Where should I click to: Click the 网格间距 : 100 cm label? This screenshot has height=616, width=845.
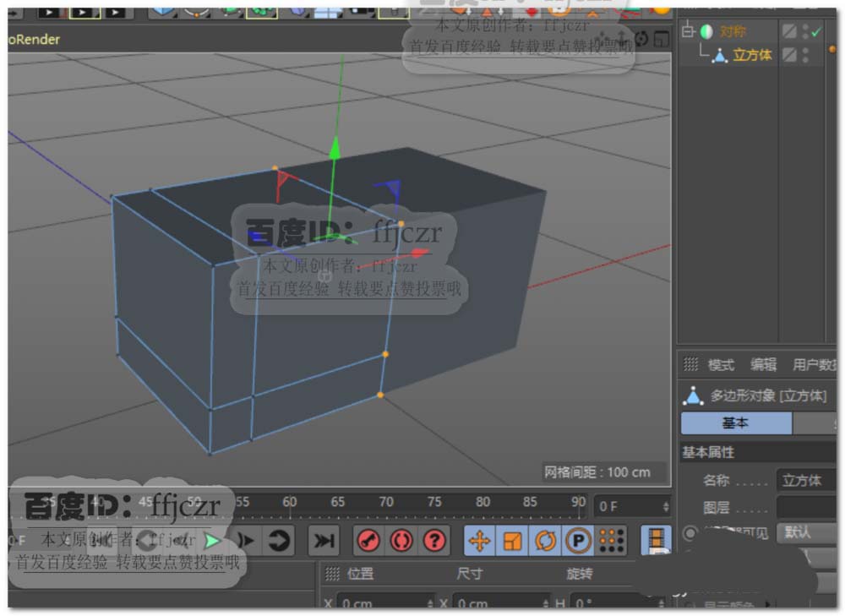pos(597,472)
